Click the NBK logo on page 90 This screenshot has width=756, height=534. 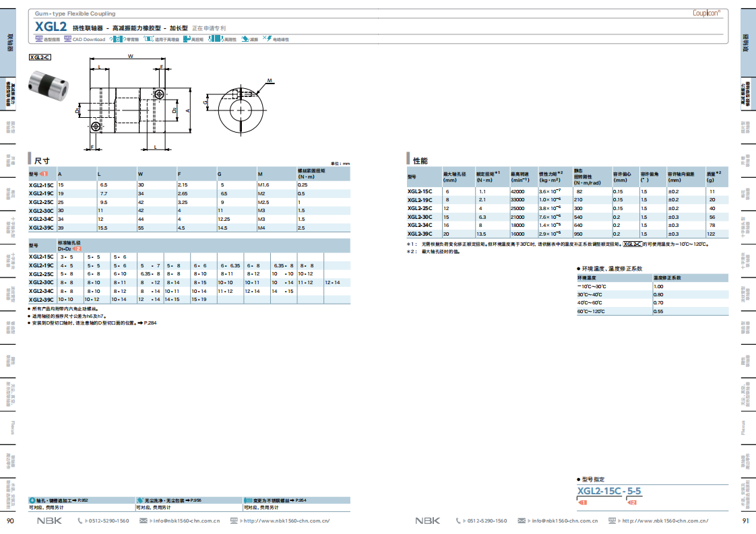coord(49,521)
